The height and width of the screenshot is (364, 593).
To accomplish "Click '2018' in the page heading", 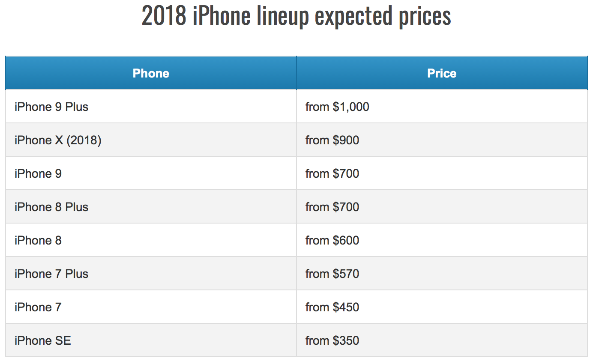I will point(164,16).
